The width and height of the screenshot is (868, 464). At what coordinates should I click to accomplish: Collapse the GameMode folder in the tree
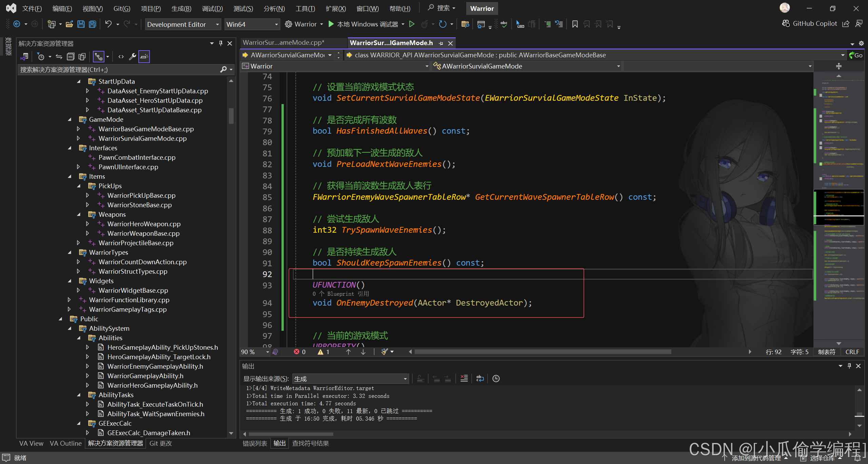pyautogui.click(x=70, y=119)
